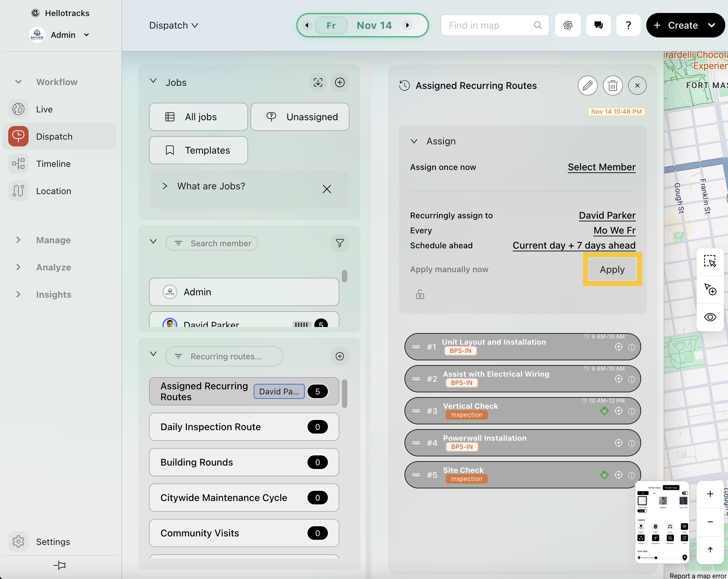Open the Timeline view in sidebar

[53, 164]
